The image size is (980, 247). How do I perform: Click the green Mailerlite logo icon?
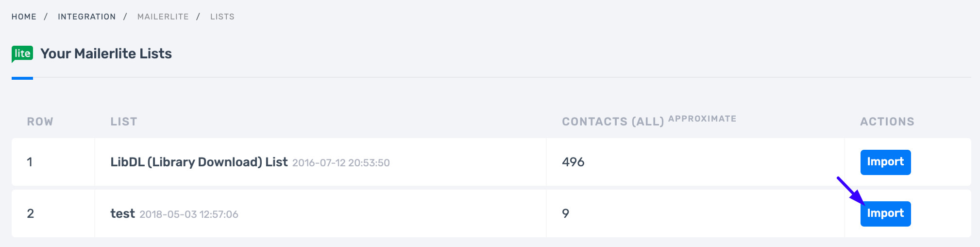[22, 53]
